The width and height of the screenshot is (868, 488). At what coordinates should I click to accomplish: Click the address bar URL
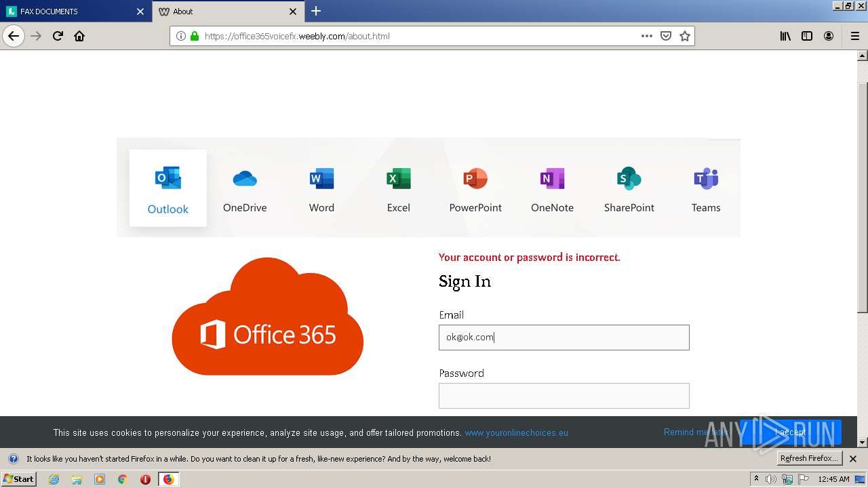click(x=297, y=36)
